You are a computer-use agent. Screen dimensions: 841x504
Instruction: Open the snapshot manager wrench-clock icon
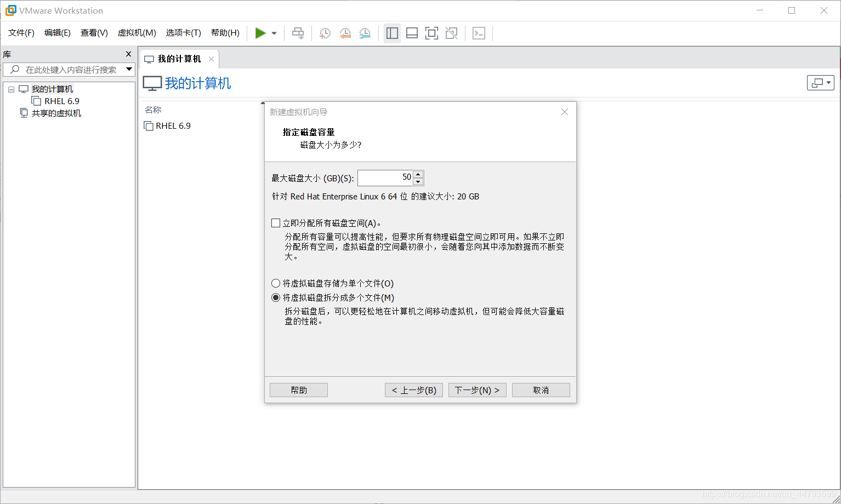click(x=365, y=33)
